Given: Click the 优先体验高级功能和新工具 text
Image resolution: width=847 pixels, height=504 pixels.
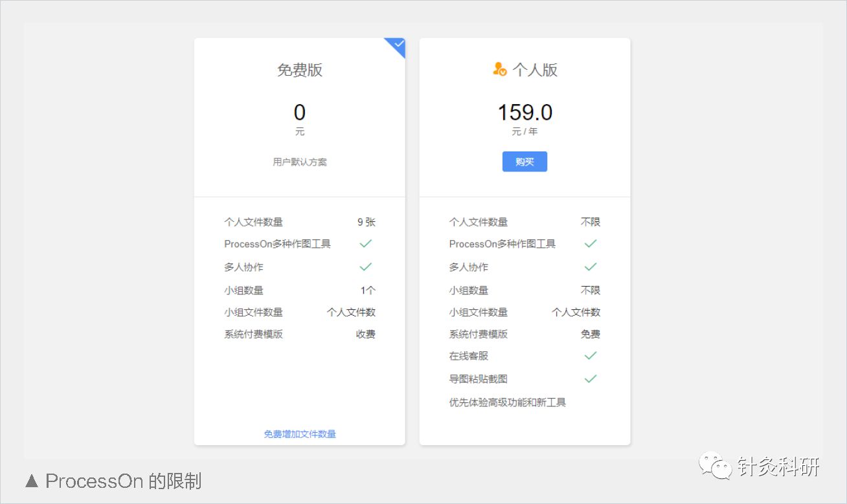Looking at the screenshot, I should [x=508, y=402].
